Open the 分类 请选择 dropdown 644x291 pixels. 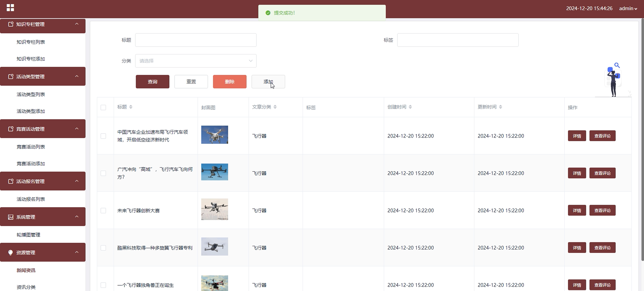click(x=196, y=61)
